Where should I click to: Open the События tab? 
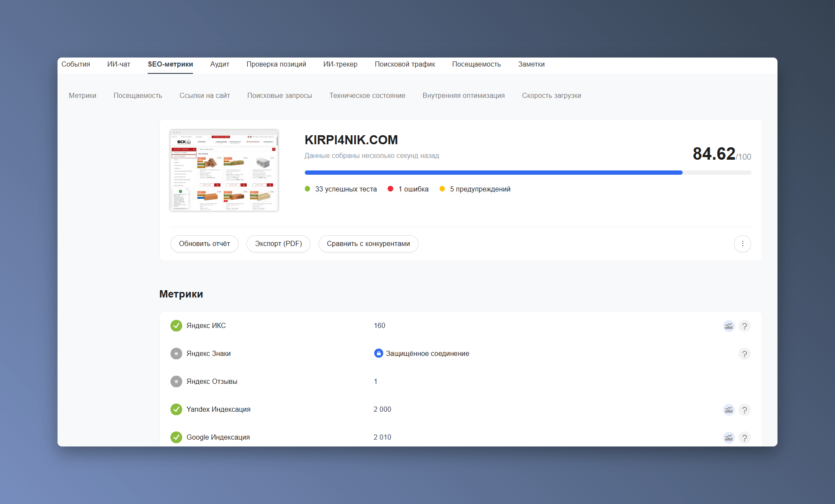76,64
